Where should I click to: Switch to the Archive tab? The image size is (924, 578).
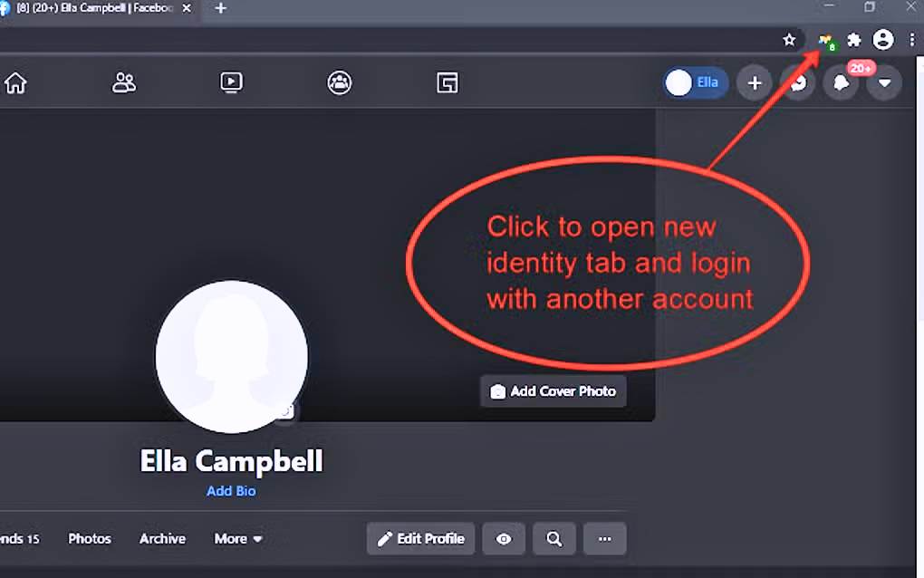[162, 539]
